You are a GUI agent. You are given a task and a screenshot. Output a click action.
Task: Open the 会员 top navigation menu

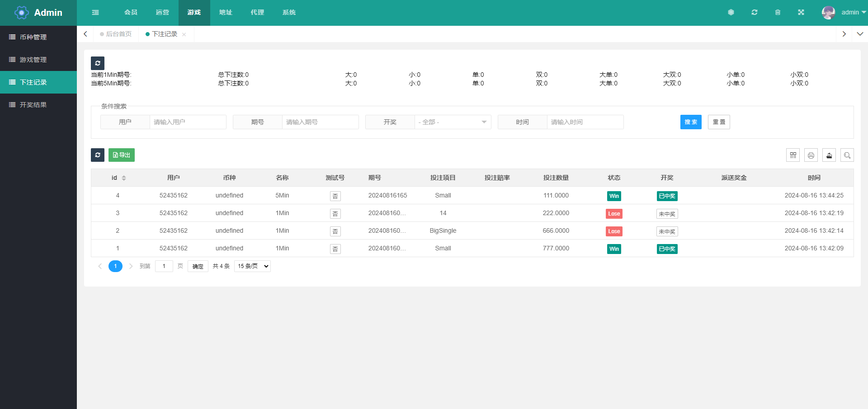click(x=131, y=13)
